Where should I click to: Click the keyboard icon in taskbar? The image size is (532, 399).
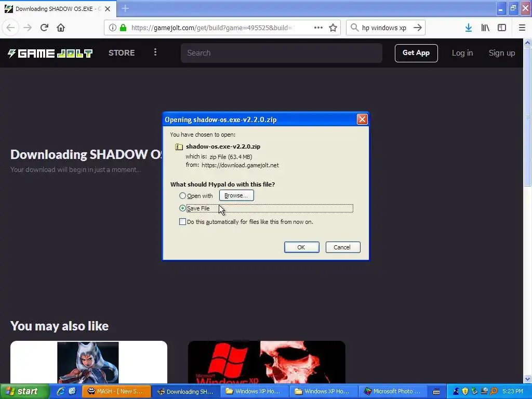tap(436, 392)
